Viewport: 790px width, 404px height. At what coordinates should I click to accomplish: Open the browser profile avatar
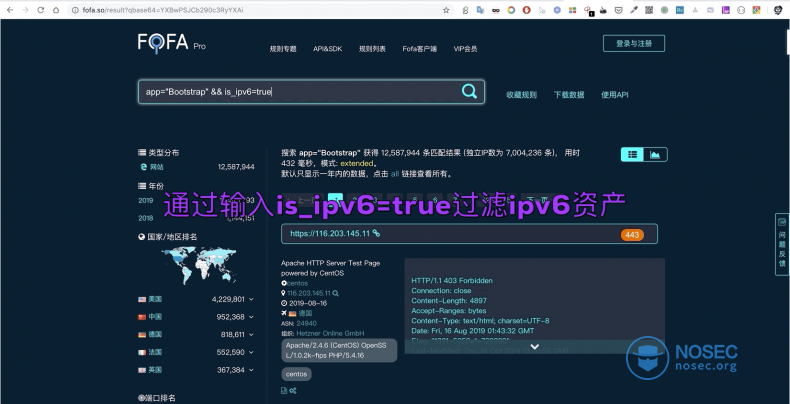click(778, 10)
